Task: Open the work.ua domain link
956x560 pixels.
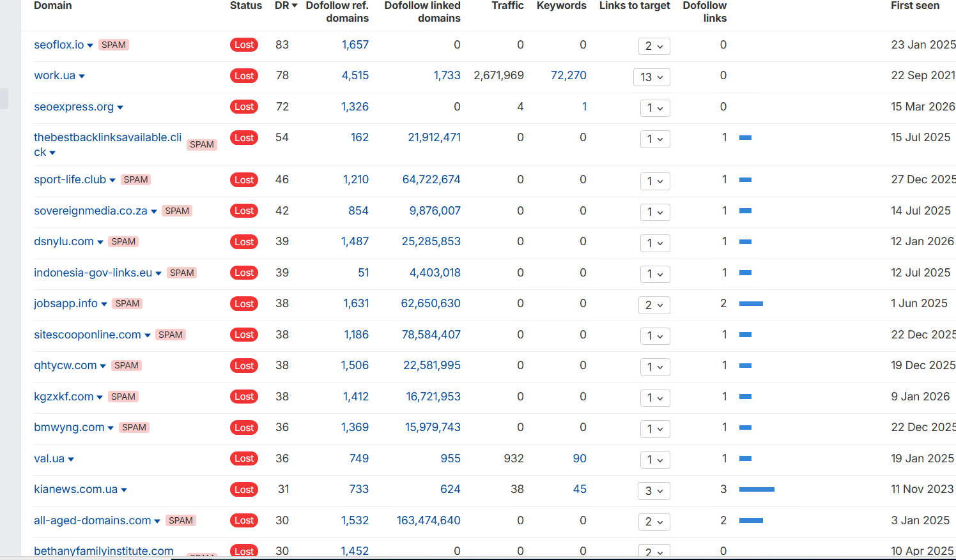Action: coord(54,75)
